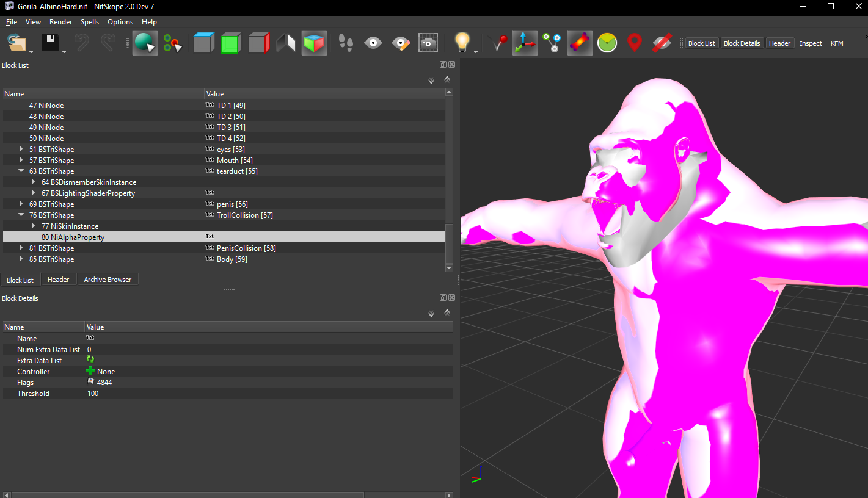Toggle the crossed-out eye hidden icon
This screenshot has width=868, height=498.
pos(662,43)
